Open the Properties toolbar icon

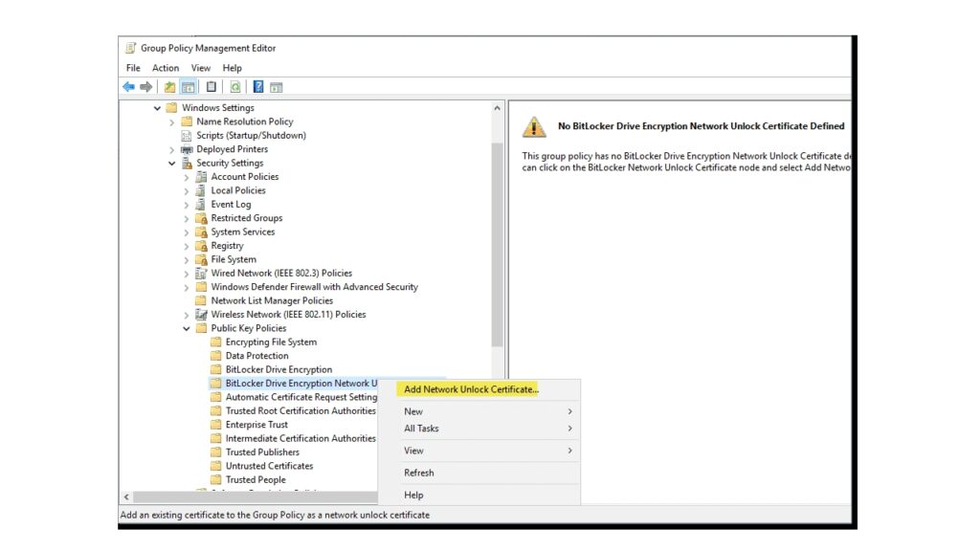212,86
